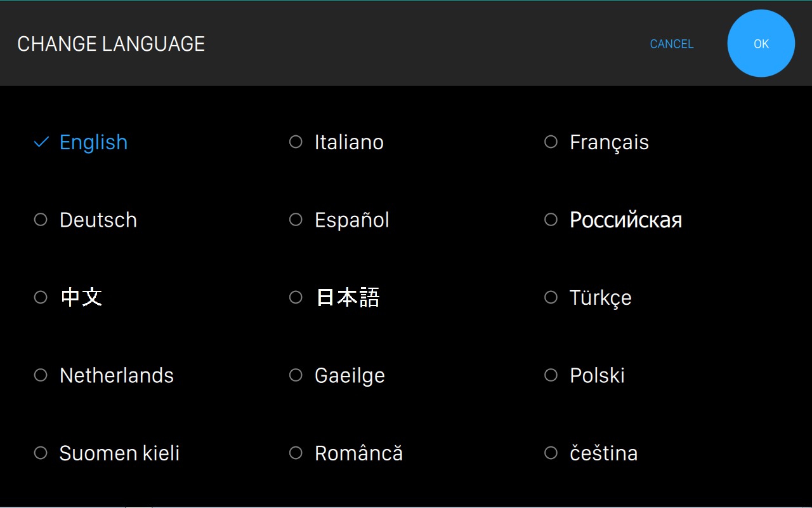Choose Français as the language
Screen dimensions: 812x508
551,142
